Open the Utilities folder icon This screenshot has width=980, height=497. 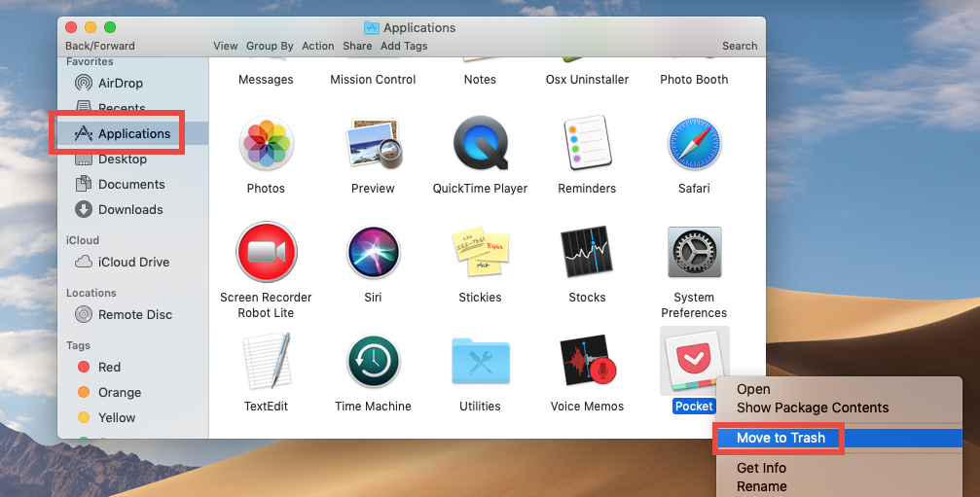pos(480,361)
